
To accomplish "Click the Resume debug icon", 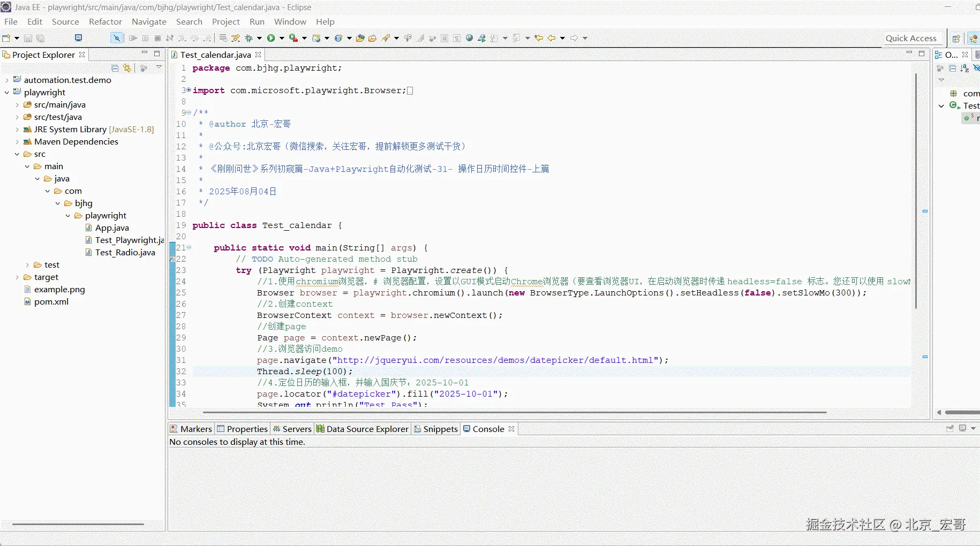I will pyautogui.click(x=133, y=38).
